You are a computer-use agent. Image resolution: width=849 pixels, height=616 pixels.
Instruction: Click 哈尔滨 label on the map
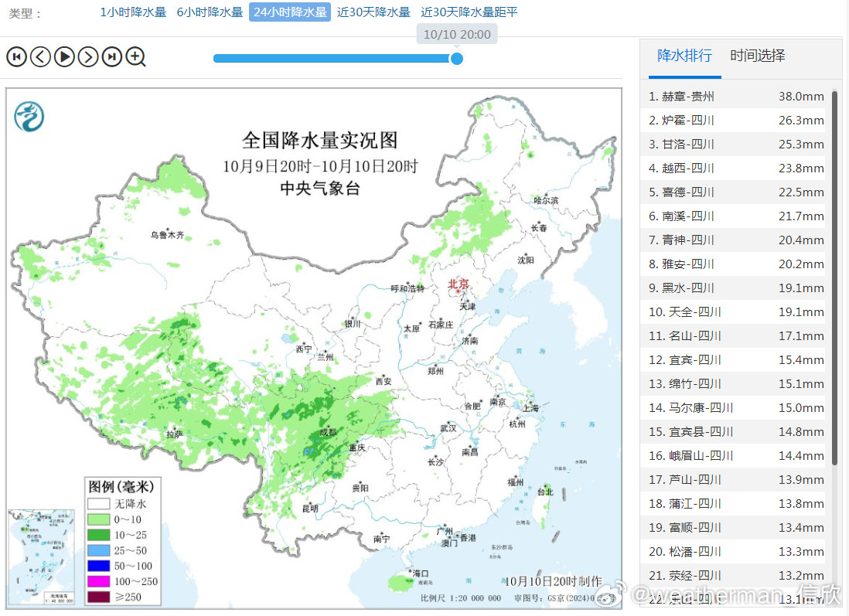pyautogui.click(x=546, y=200)
